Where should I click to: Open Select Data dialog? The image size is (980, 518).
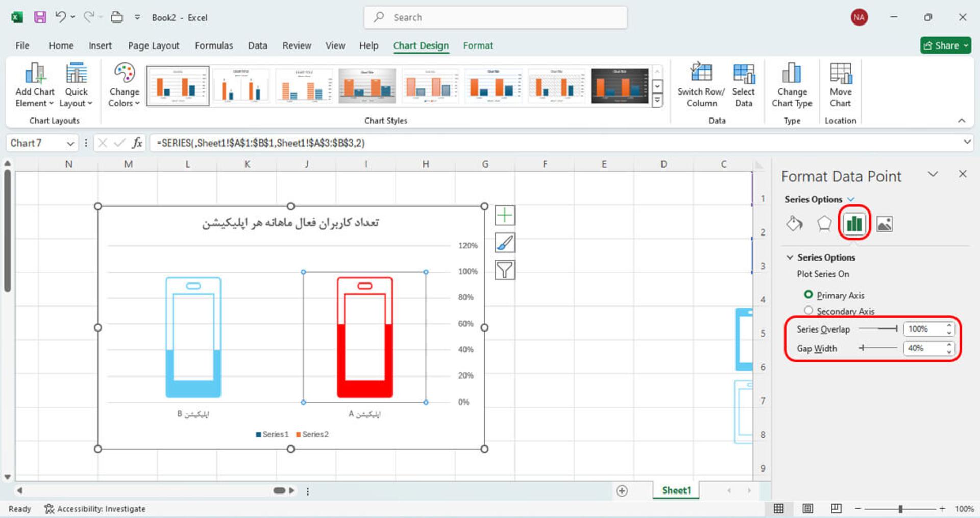tap(743, 85)
